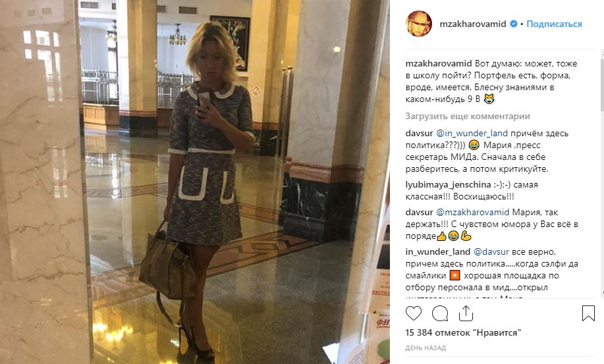Save the post with the bookmark icon
This screenshot has width=604, height=364.
588,313
